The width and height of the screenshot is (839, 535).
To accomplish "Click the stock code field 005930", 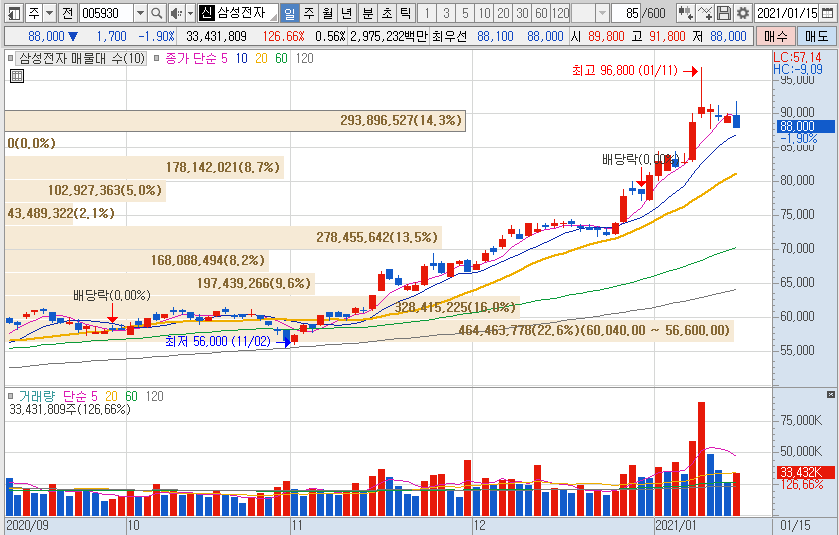I will tap(106, 13).
